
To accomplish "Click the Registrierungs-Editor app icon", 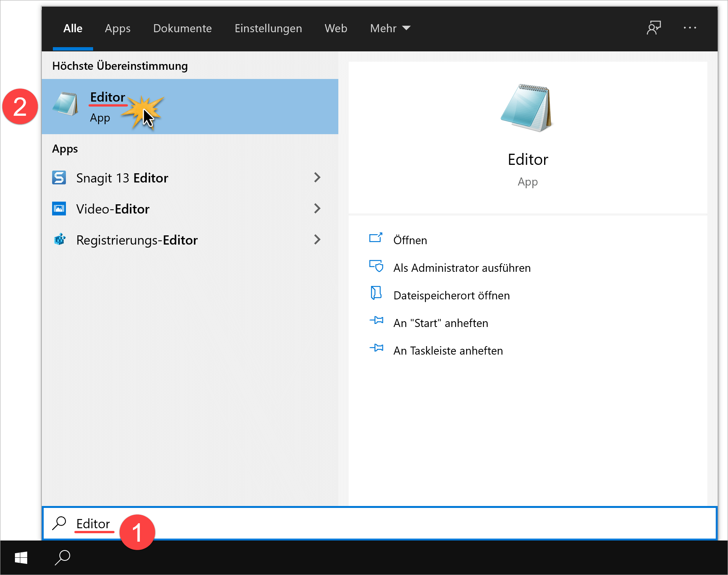I will coord(59,240).
